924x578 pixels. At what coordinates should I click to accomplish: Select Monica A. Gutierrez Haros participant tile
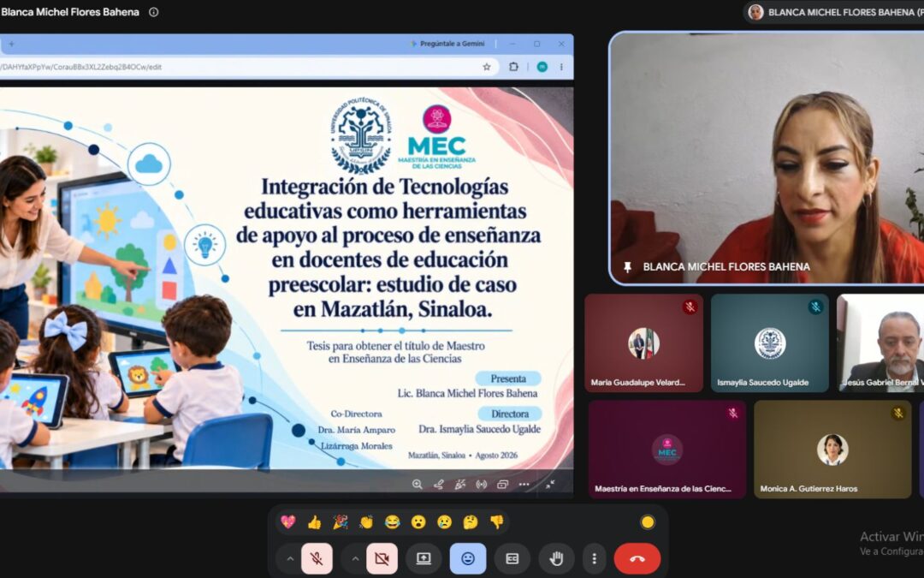pyautogui.click(x=832, y=450)
